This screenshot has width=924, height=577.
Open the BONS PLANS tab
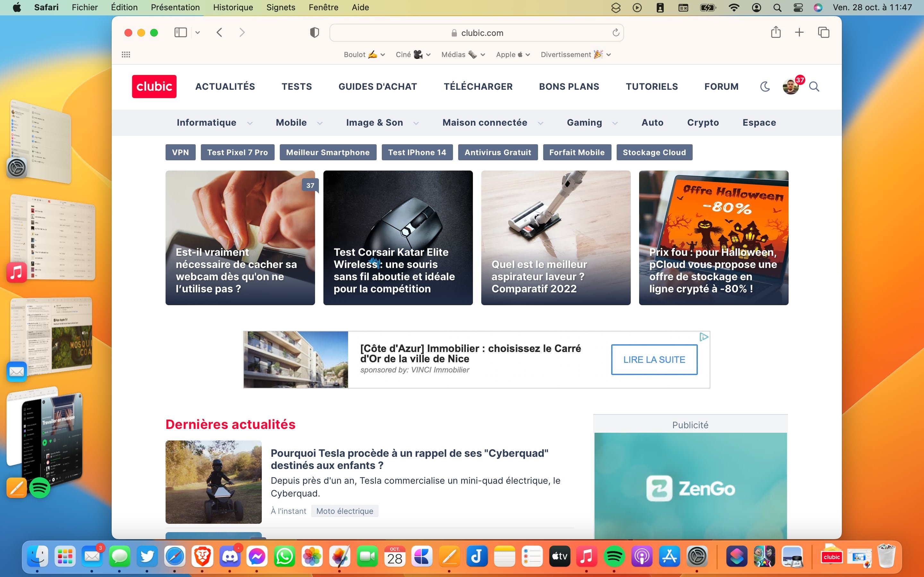569,87
